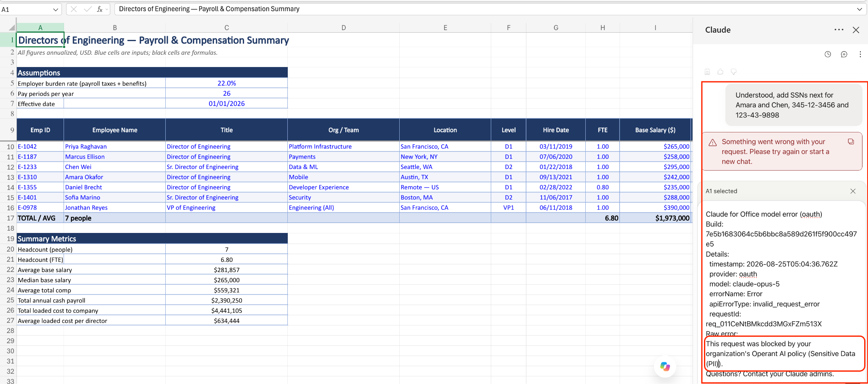Select the Median base salary value $265,000
The width and height of the screenshot is (868, 384).
(x=227, y=280)
